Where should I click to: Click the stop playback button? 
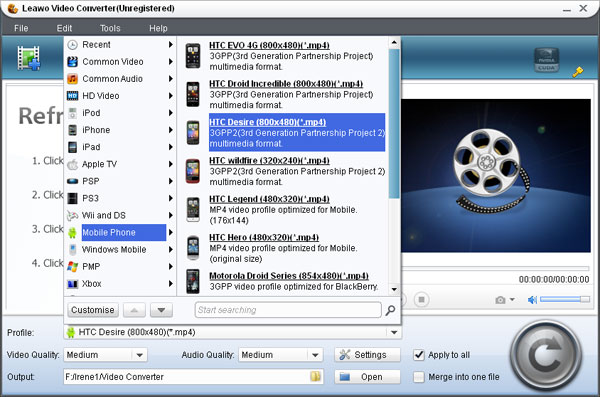point(421,299)
